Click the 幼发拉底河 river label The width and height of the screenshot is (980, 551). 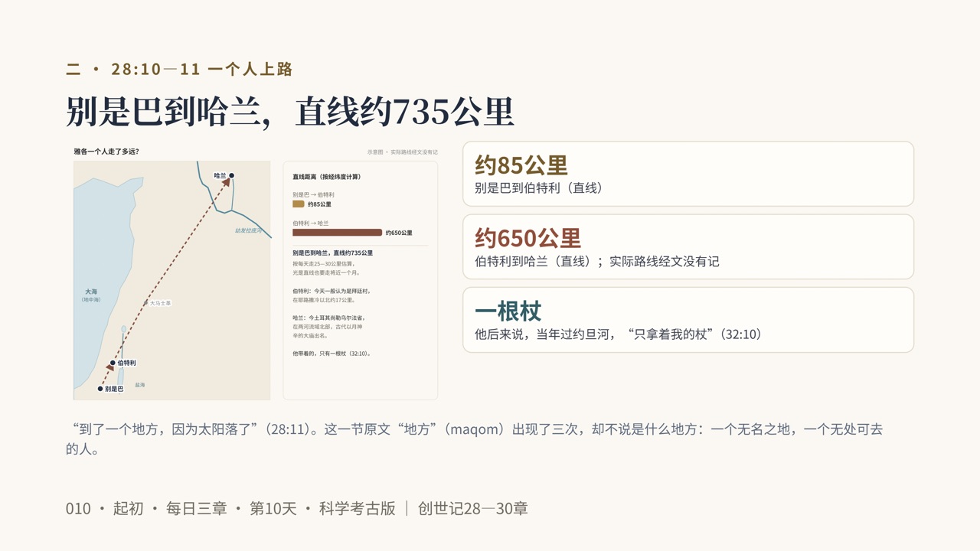point(248,230)
